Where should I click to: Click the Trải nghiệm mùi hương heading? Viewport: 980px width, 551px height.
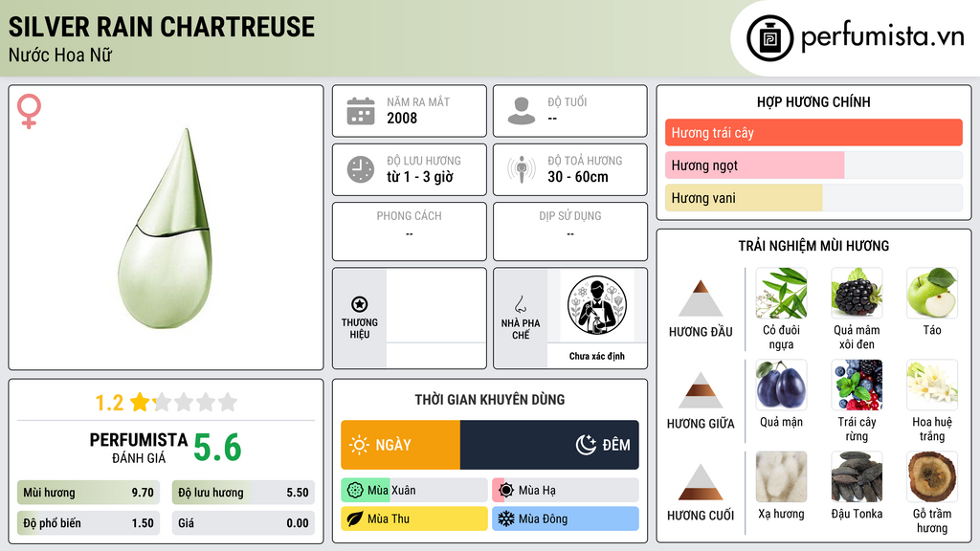[813, 246]
